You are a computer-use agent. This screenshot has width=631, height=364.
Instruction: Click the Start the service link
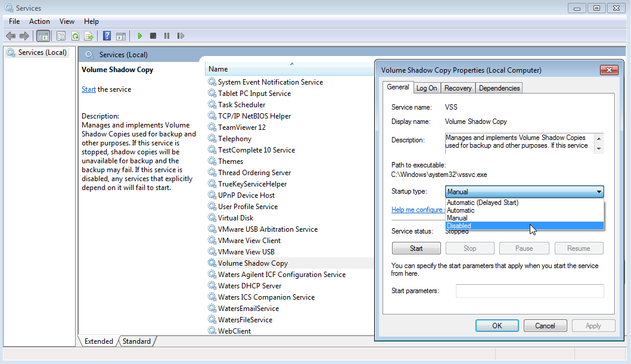(x=89, y=89)
